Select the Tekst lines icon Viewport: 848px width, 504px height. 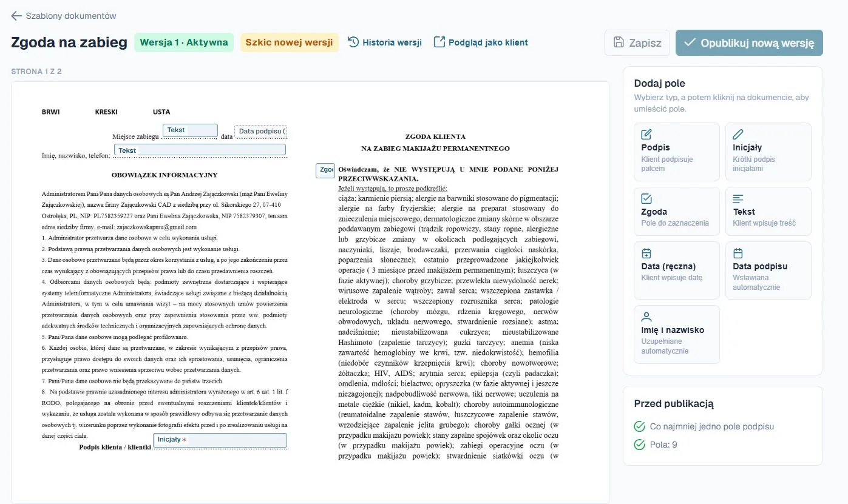[738, 198]
